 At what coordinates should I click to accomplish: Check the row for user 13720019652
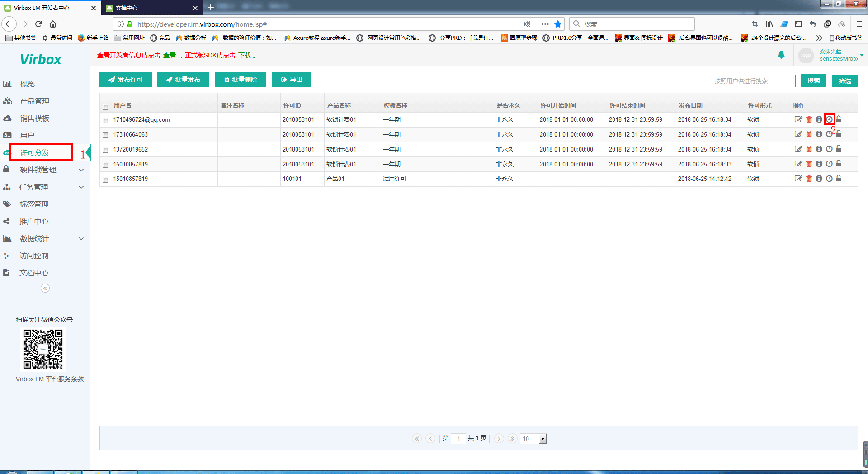coord(105,150)
